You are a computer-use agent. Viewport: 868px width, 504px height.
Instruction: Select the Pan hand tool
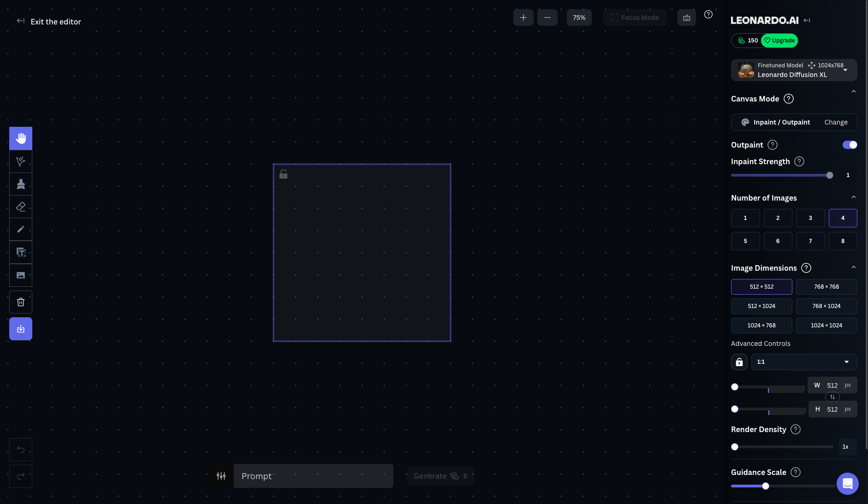(x=21, y=138)
